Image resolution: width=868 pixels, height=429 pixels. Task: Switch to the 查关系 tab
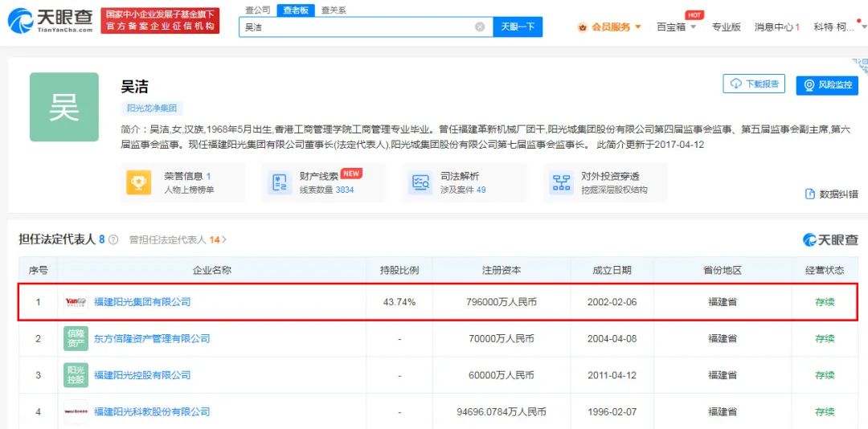[x=334, y=10]
